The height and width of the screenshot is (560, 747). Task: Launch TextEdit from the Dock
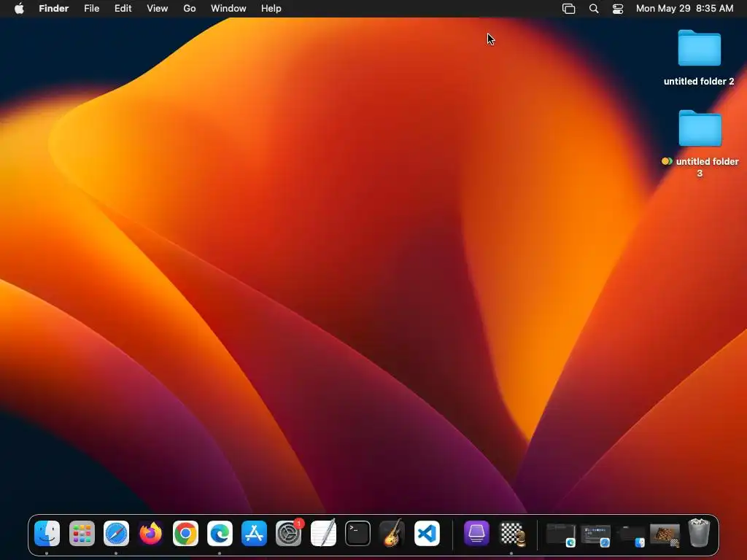coord(323,533)
